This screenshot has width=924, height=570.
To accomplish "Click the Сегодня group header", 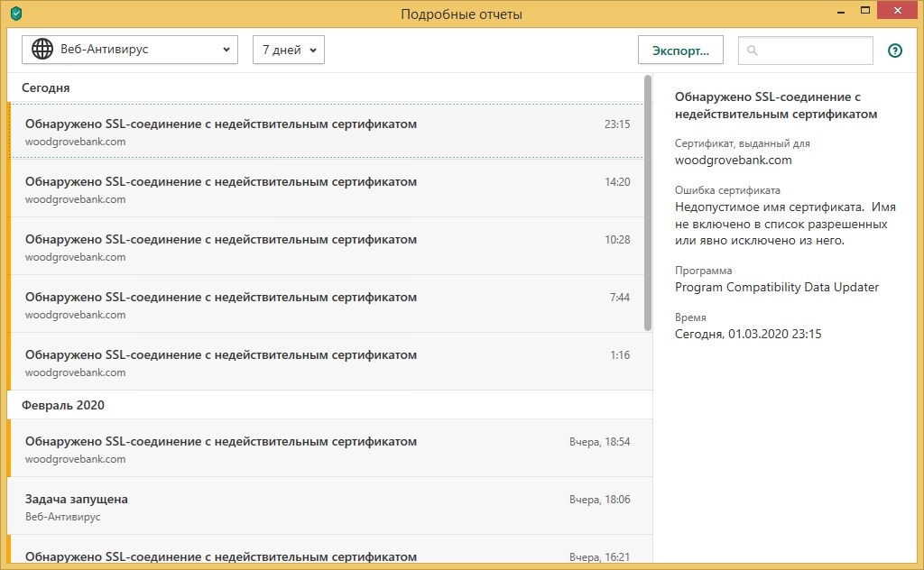I will click(x=46, y=87).
